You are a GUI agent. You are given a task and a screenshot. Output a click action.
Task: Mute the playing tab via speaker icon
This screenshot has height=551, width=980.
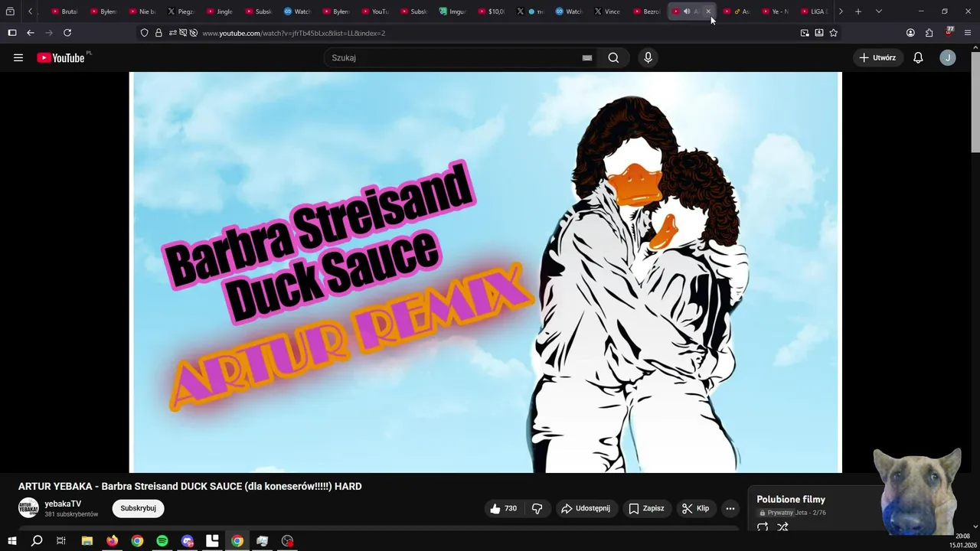tap(687, 11)
